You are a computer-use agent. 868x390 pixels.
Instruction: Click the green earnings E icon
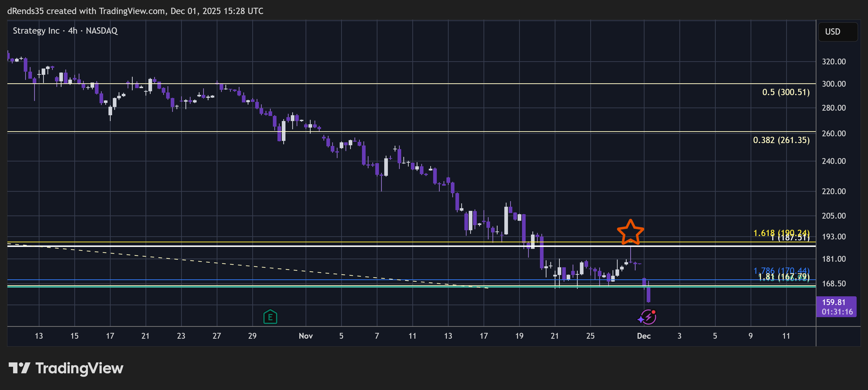click(270, 317)
